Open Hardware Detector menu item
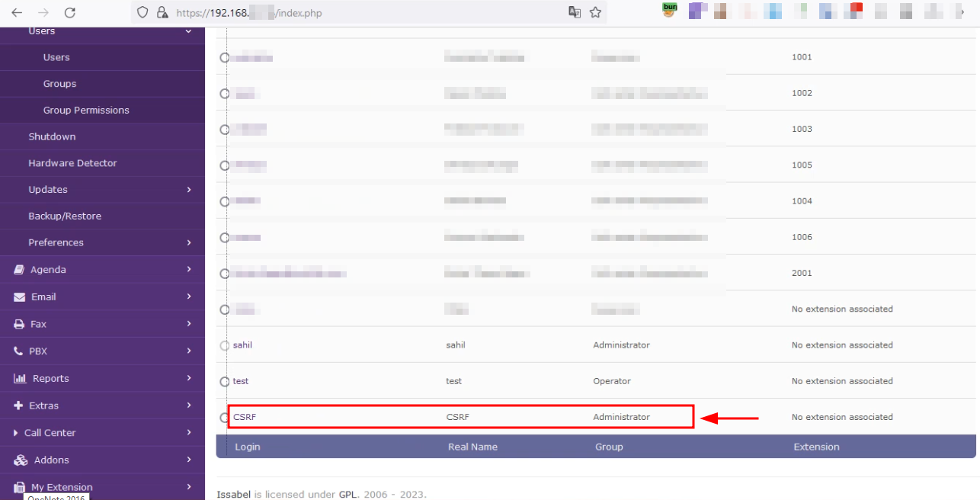Image resolution: width=980 pixels, height=500 pixels. click(72, 163)
